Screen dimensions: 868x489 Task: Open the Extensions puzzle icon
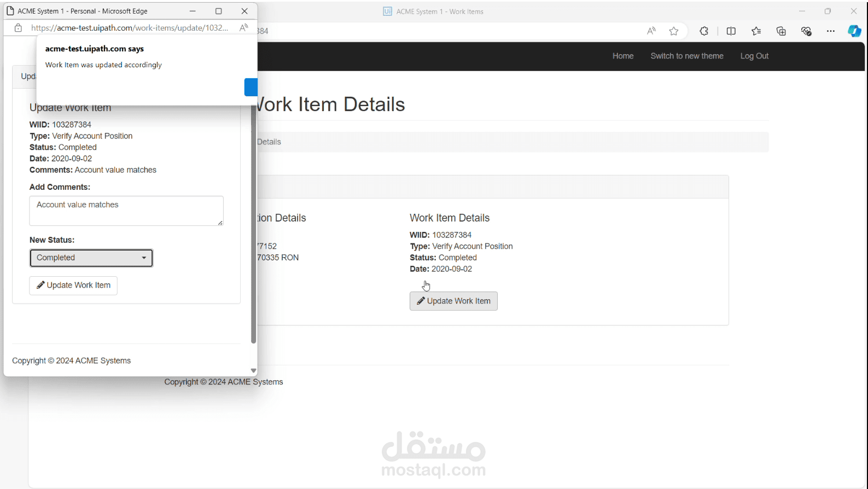tap(704, 31)
